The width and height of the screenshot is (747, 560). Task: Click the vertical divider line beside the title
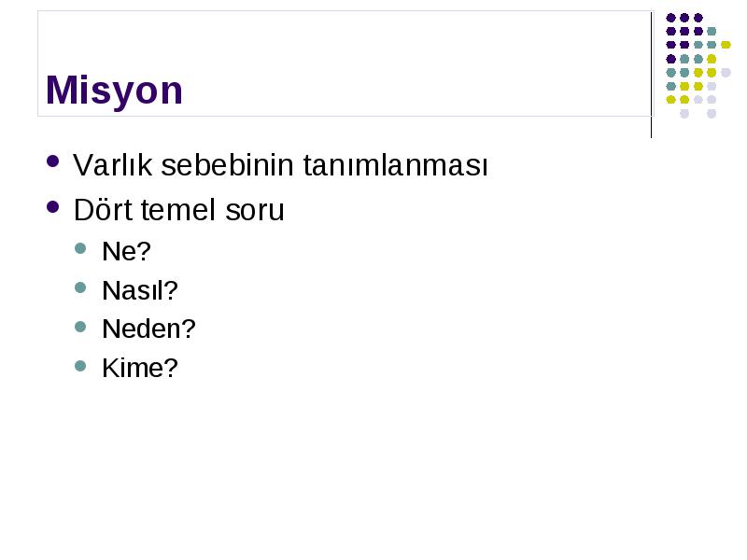tap(651, 76)
